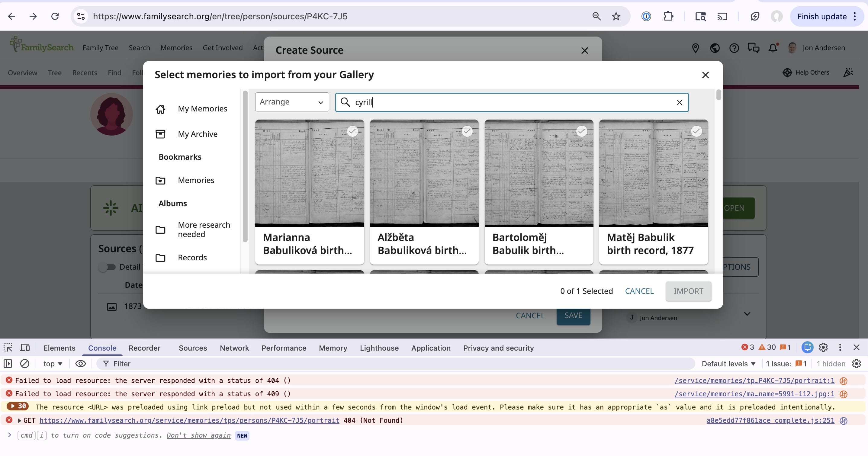Switch to the Network tab
Viewport: 868px width, 456px height.
[x=234, y=348]
